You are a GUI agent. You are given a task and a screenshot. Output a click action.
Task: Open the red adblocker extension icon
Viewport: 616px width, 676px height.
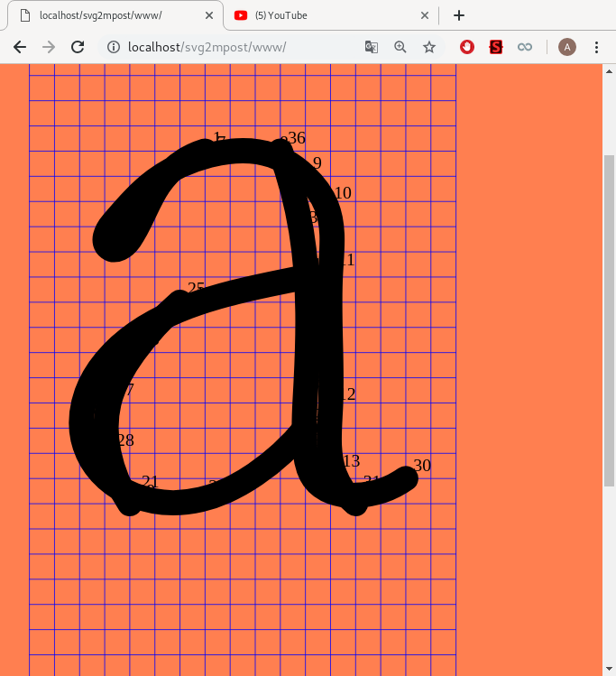point(467,47)
